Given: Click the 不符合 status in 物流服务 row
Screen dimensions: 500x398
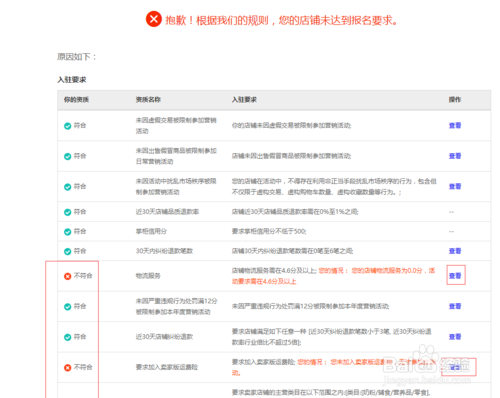Looking at the screenshot, I should [x=83, y=276].
